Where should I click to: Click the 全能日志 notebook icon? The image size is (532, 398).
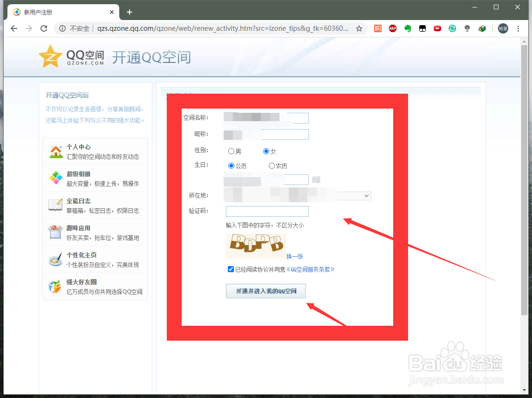click(x=56, y=205)
